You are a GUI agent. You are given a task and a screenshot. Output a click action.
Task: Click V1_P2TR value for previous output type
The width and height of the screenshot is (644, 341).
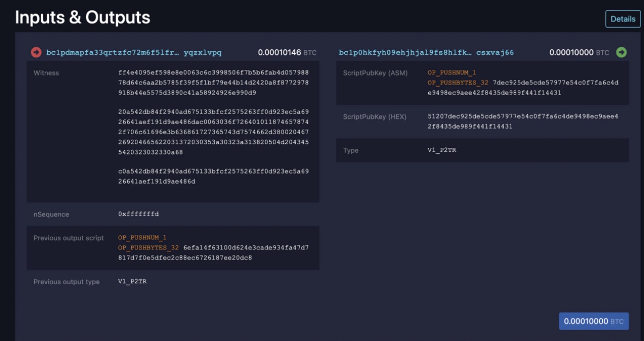tap(132, 281)
